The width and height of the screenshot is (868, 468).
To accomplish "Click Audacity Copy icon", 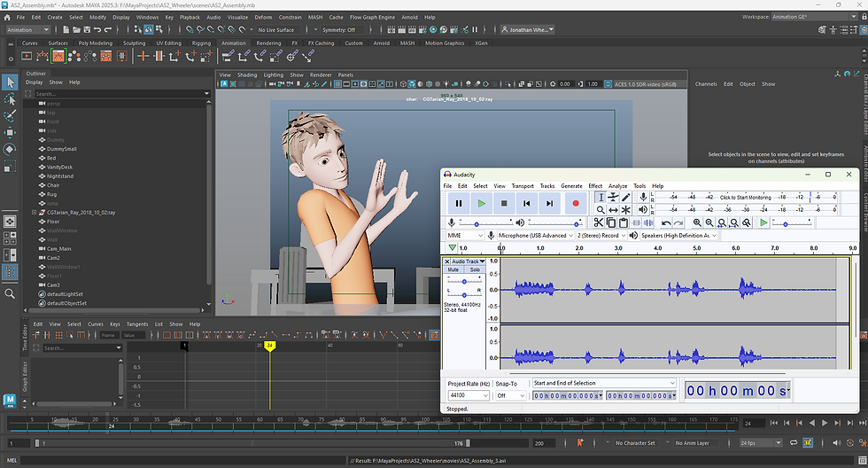I will pos(611,222).
